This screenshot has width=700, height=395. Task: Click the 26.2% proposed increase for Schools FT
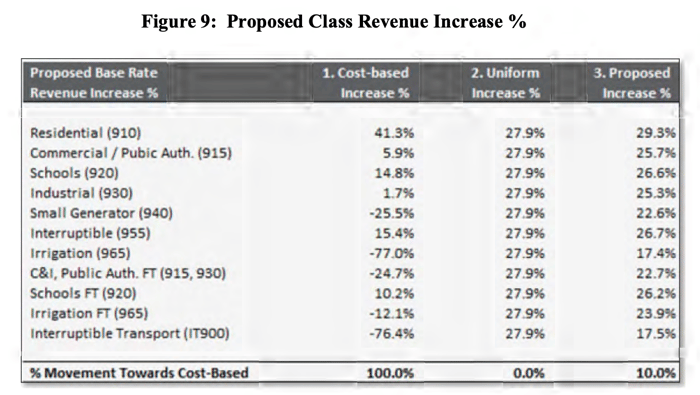click(x=656, y=294)
